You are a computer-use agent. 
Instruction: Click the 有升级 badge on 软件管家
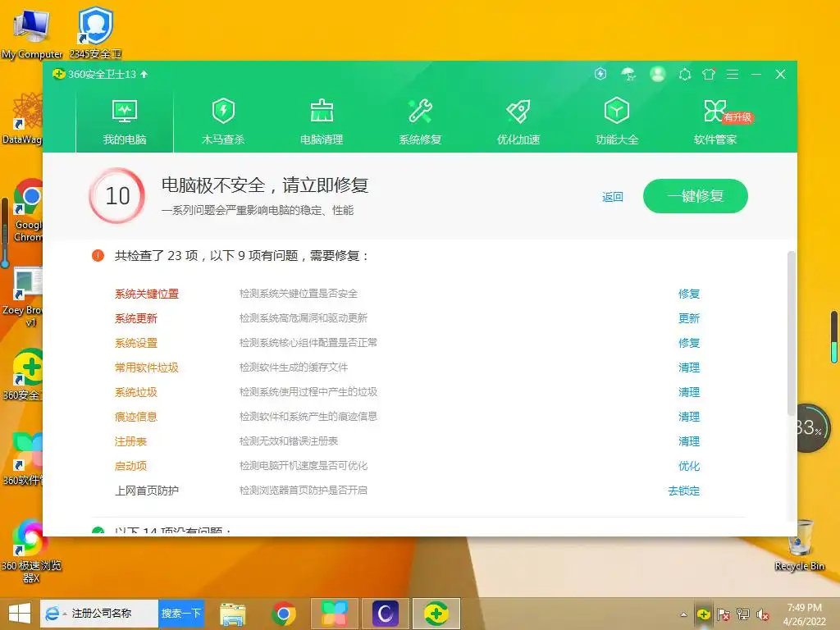[738, 117]
